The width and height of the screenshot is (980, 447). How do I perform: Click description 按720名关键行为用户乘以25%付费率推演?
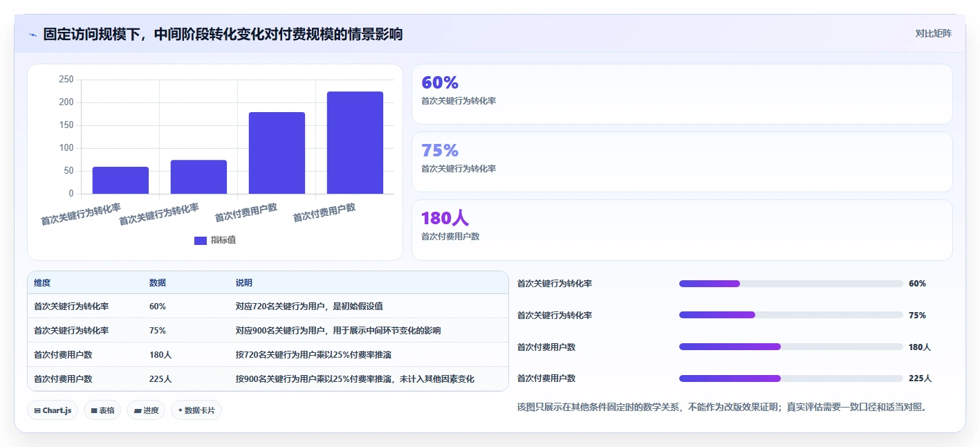point(313,354)
